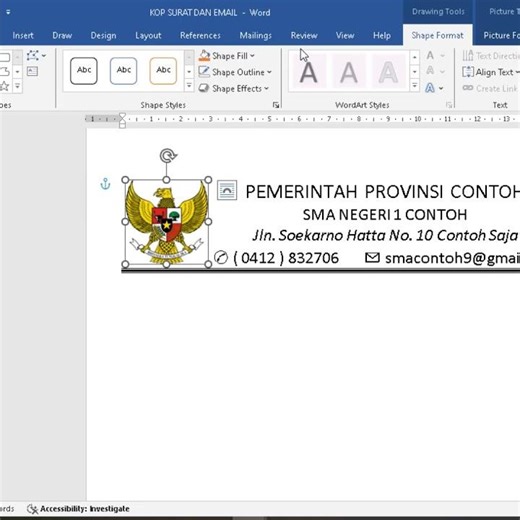Screen dimensions: 520x520
Task: Open the Text Fill dropdown arrow
Action: pos(442,56)
